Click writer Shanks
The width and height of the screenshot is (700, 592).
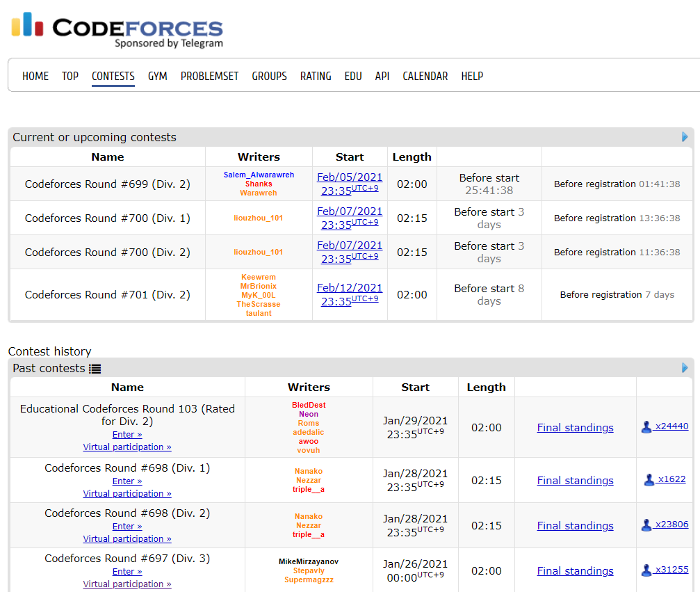(x=259, y=184)
